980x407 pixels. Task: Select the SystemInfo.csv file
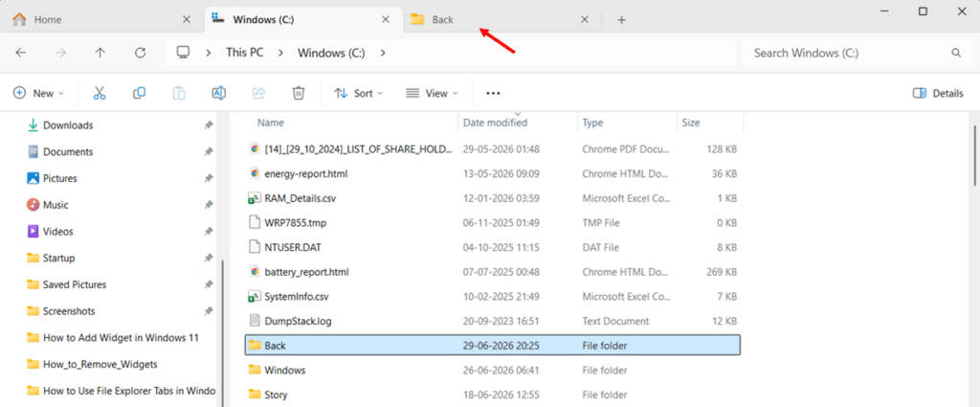[x=493, y=296]
